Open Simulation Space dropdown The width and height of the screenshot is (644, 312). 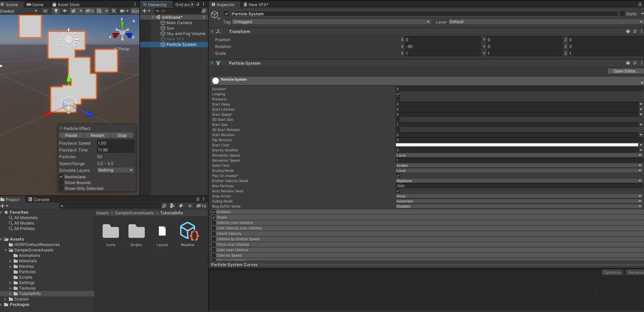(x=518, y=155)
